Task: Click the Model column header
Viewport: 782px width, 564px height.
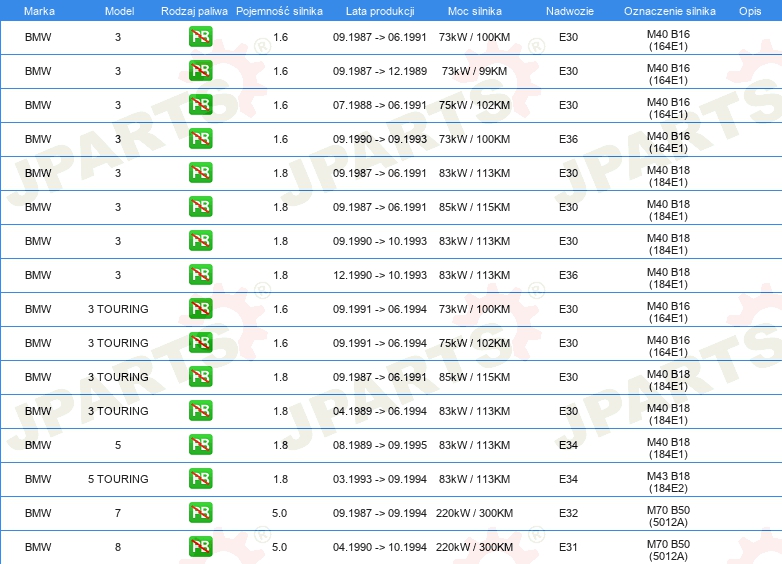Action: [119, 11]
